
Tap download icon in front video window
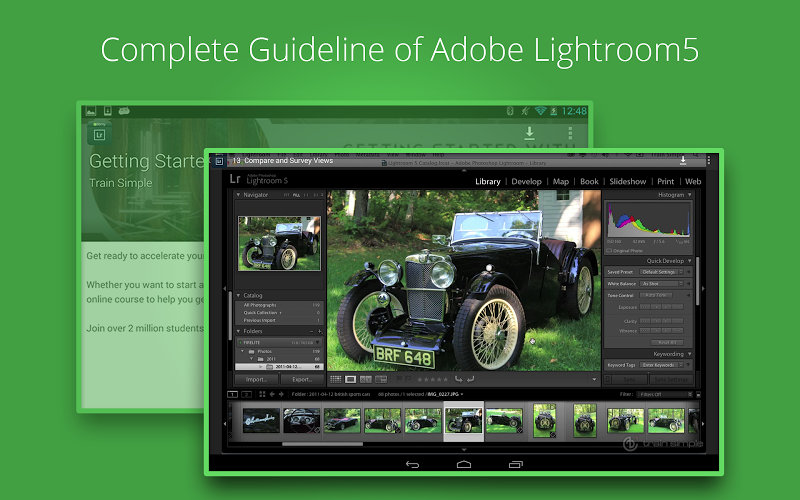pyautogui.click(x=683, y=161)
